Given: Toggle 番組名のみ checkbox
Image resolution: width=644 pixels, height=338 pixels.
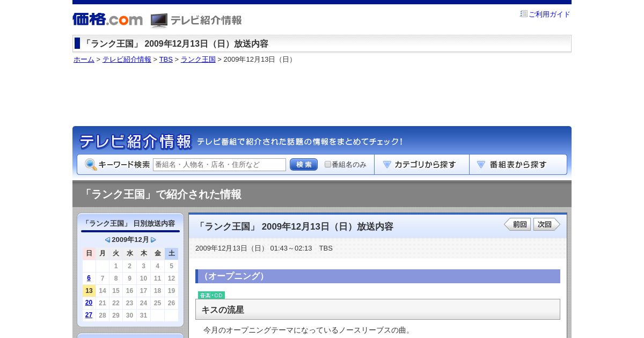Looking at the screenshot, I should 328,164.
